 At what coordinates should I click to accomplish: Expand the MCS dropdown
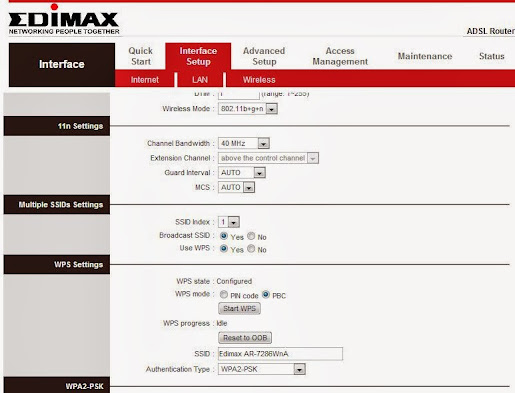tap(236, 187)
